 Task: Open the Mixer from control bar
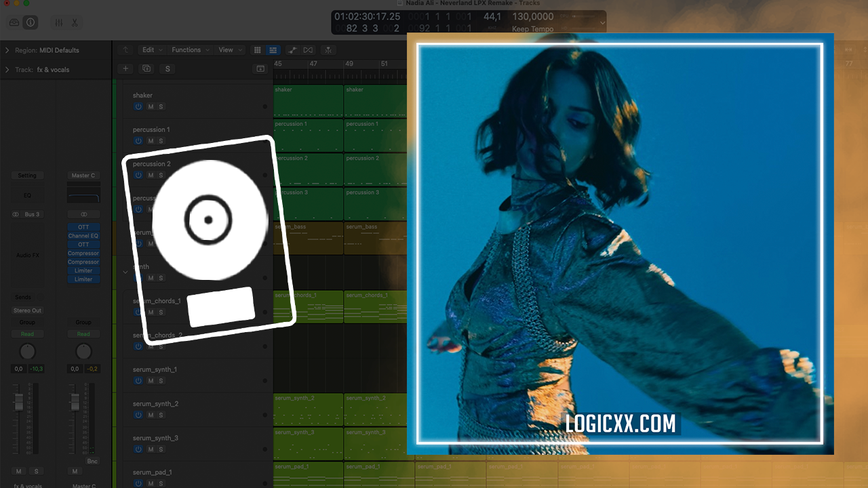tap(58, 22)
